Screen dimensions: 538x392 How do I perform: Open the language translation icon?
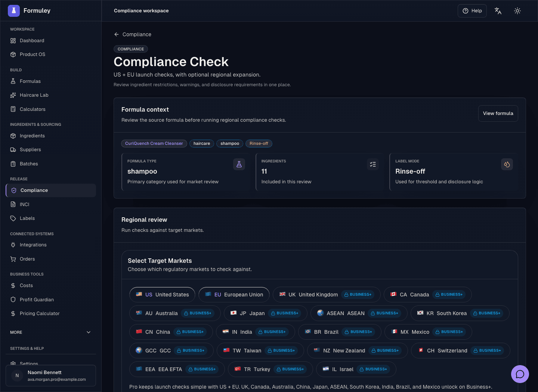(498, 11)
